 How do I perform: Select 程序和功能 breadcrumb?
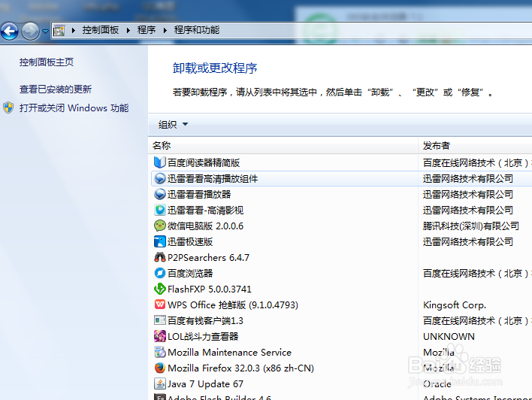point(197,30)
